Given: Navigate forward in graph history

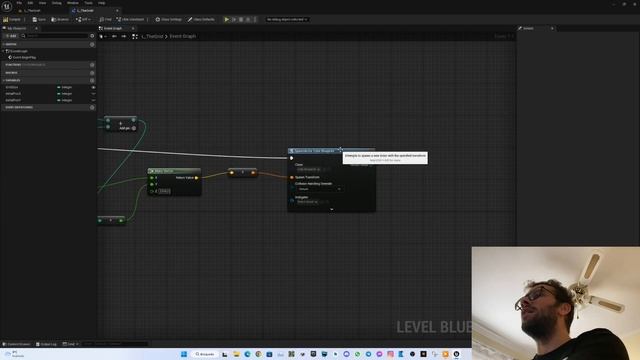Looking at the screenshot, I should coord(124,36).
